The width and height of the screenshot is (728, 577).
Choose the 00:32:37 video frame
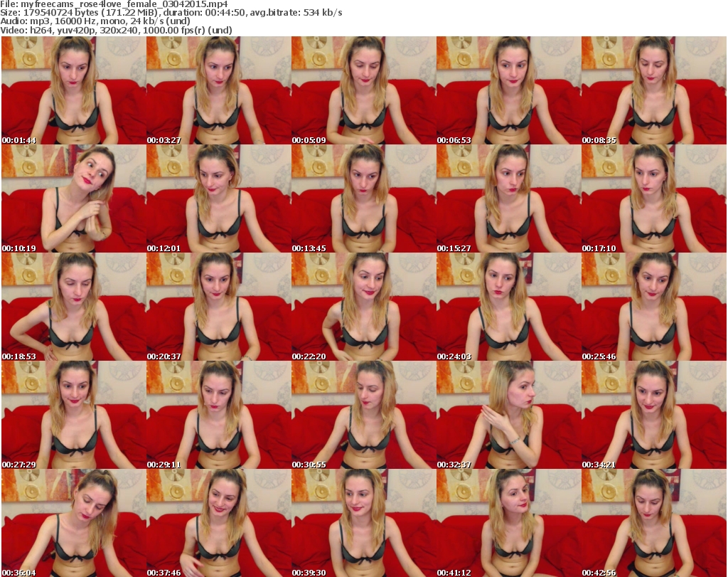tap(509, 415)
